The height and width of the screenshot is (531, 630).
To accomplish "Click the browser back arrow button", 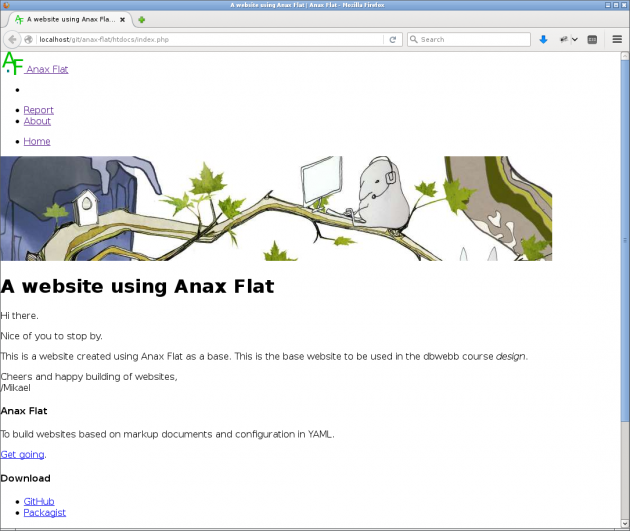I will 12,39.
